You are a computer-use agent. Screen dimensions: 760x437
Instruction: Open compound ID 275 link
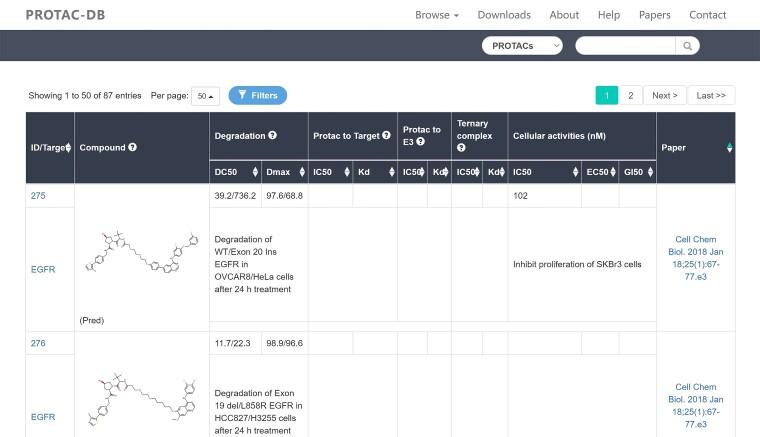coord(38,196)
